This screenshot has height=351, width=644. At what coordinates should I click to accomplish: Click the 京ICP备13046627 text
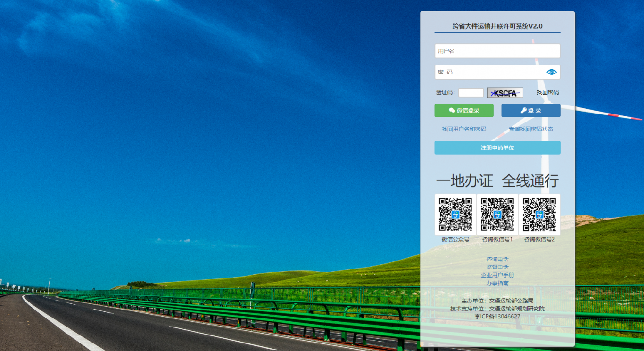pos(497,317)
